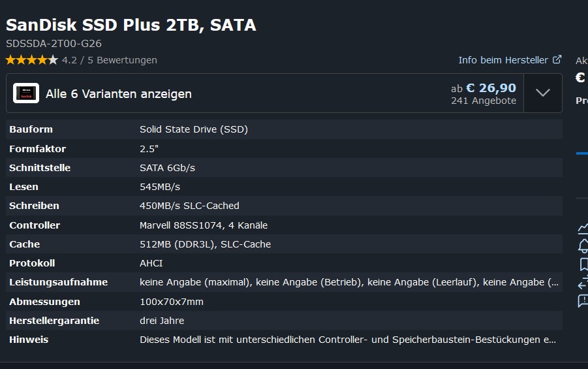Click the Marvell 88SS1074 controller value
Image resolution: width=588 pixels, height=369 pixels.
203,225
